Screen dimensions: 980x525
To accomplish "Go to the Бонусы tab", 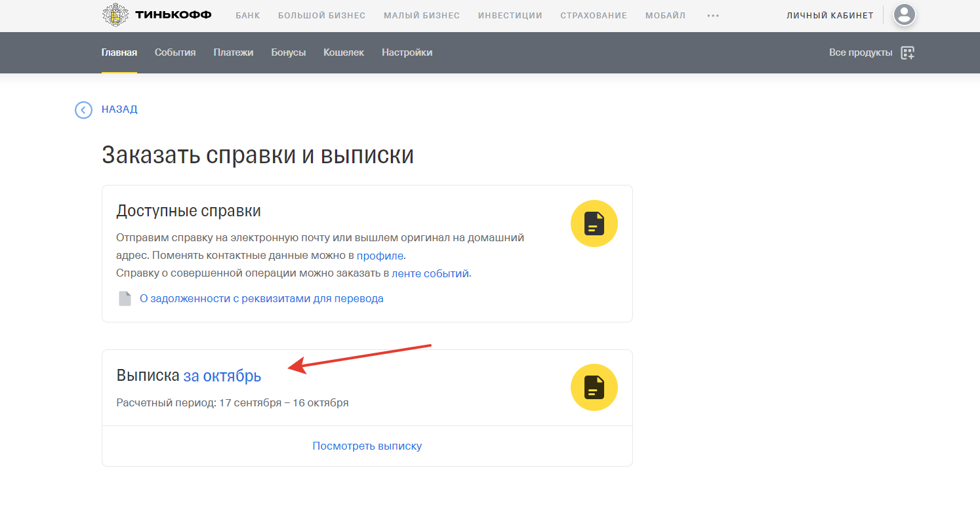I will [288, 52].
